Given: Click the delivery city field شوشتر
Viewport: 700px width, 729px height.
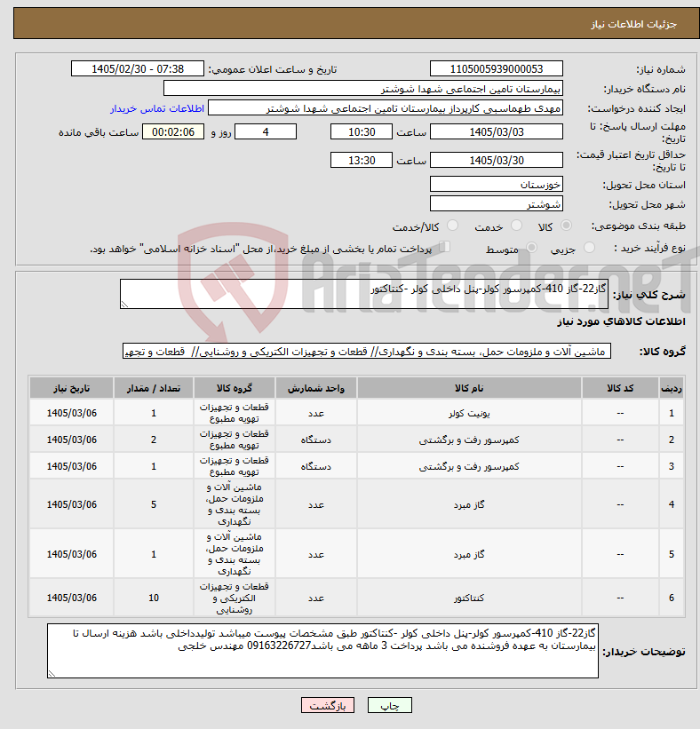Looking at the screenshot, I should pos(497,203).
